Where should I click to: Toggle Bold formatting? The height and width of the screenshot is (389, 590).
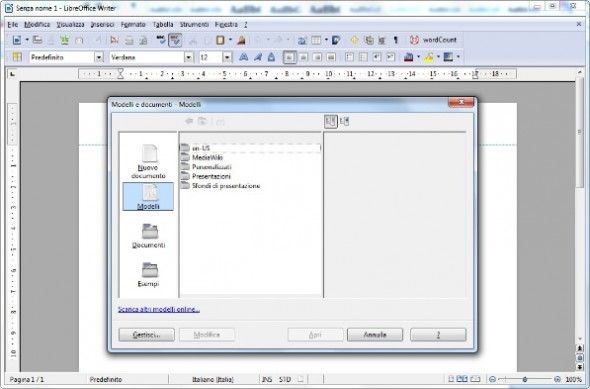(x=243, y=57)
